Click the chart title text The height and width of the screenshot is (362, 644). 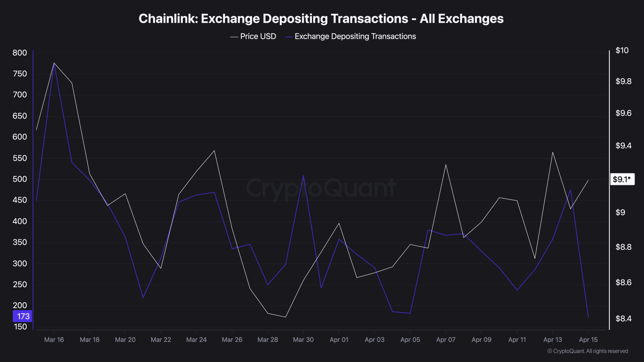[x=321, y=19]
